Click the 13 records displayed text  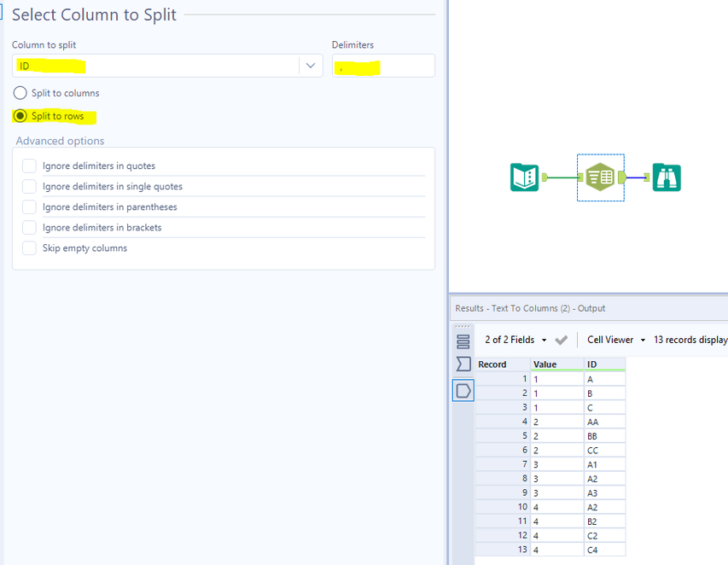(x=690, y=340)
